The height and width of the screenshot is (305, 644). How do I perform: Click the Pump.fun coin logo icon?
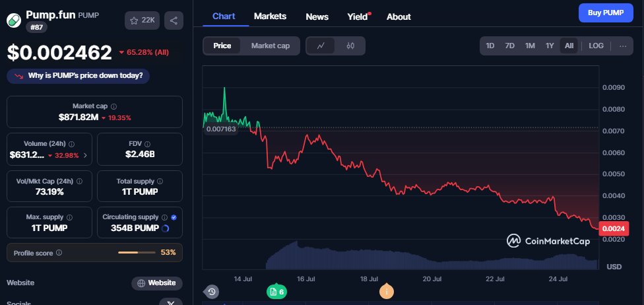click(x=14, y=20)
